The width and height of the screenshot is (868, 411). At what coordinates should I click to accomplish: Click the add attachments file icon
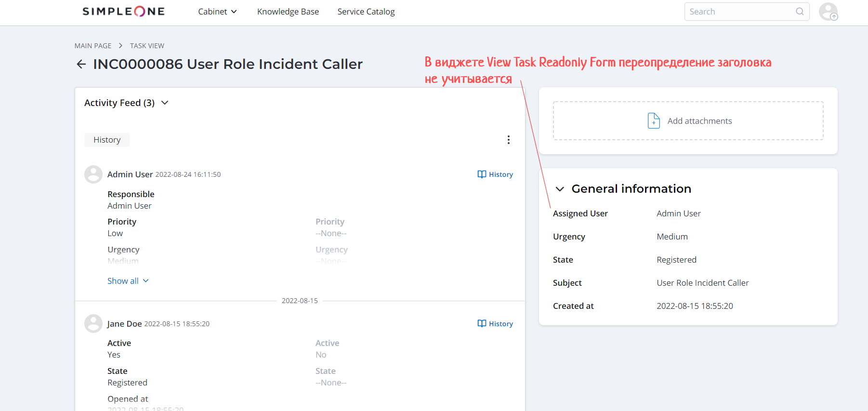tap(654, 121)
